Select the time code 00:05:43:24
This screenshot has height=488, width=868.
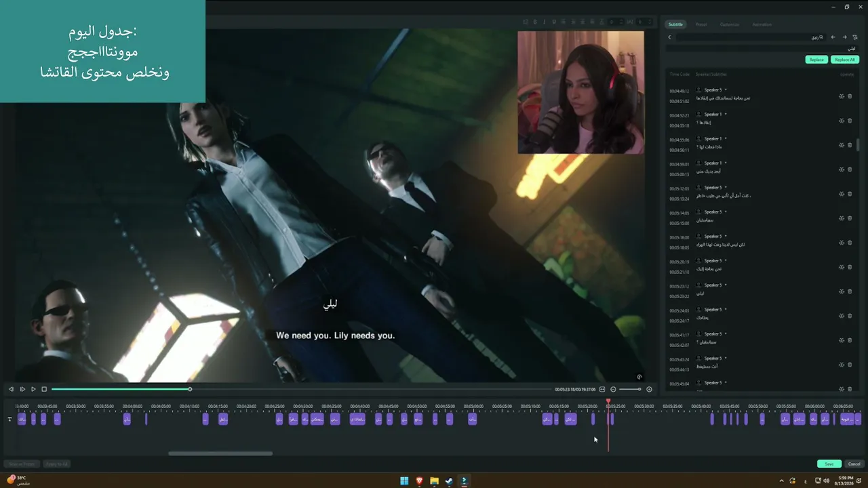[679, 359]
